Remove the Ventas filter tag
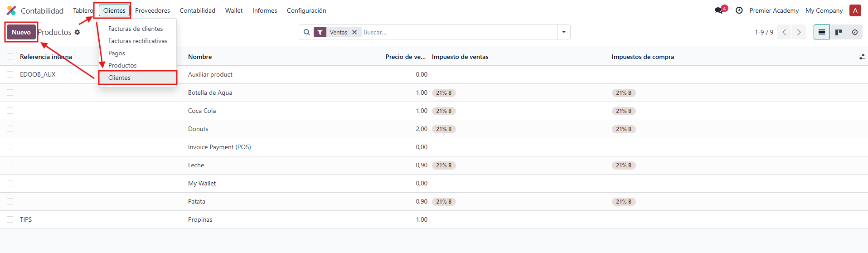 [x=354, y=32]
